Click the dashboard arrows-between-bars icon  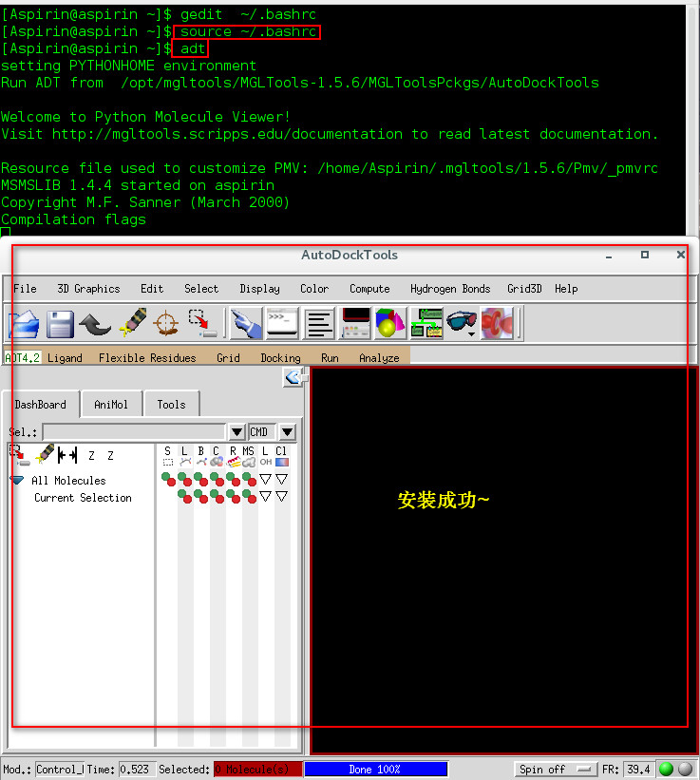[67, 455]
